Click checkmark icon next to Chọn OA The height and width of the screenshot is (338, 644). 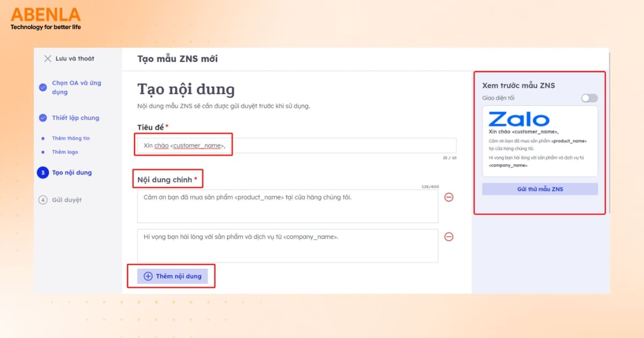(43, 87)
